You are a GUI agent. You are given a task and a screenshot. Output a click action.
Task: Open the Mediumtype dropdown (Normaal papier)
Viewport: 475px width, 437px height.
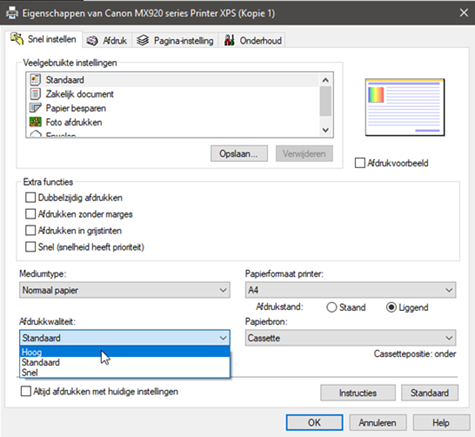pos(125,290)
